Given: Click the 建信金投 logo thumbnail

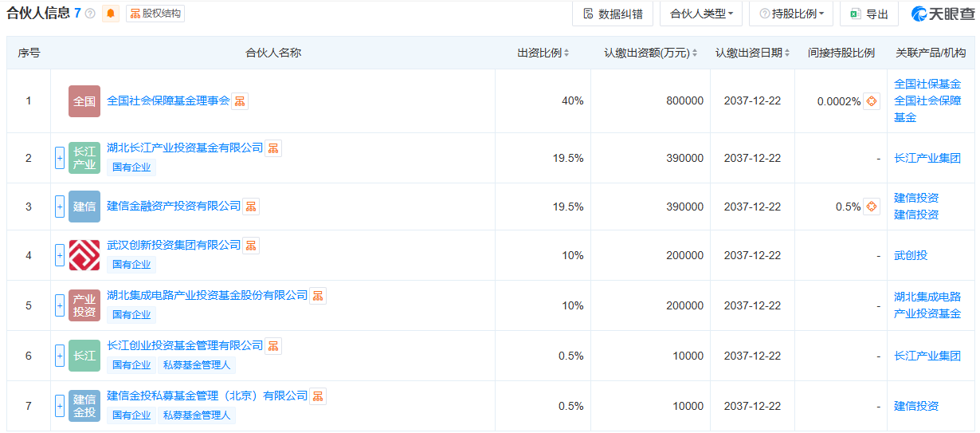Looking at the screenshot, I should (x=84, y=406).
